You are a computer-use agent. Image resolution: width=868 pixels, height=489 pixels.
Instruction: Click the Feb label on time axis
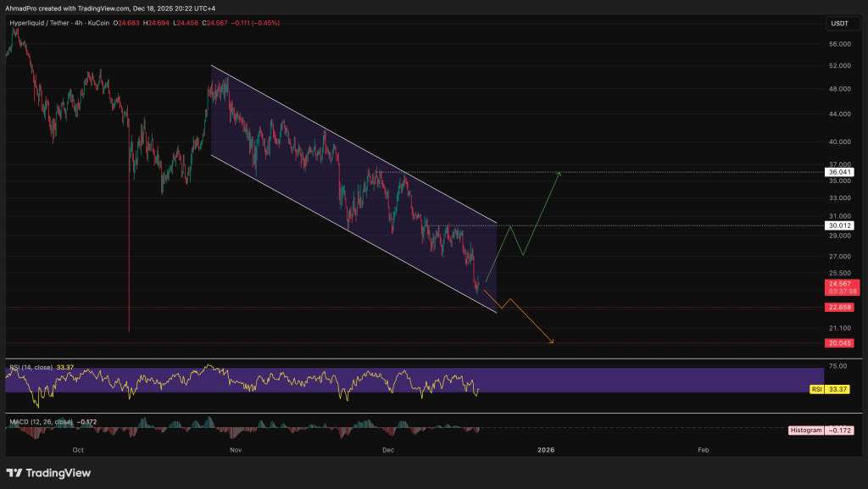pyautogui.click(x=703, y=450)
